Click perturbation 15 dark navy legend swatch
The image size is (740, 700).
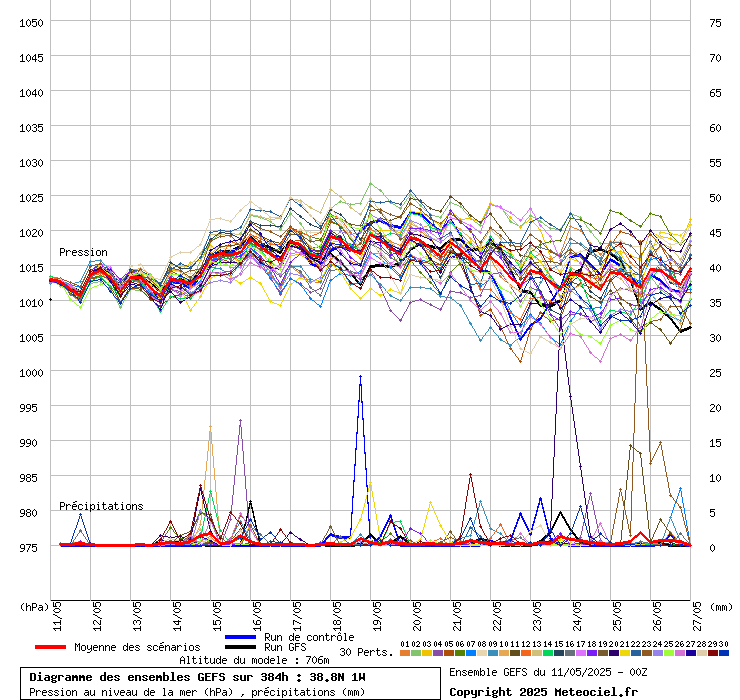pyautogui.click(x=559, y=653)
